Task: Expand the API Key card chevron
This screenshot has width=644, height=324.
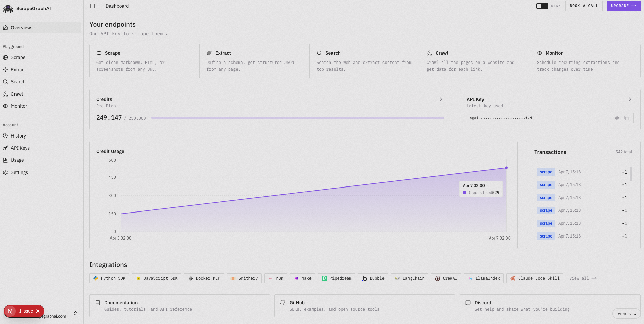Action: click(630, 99)
